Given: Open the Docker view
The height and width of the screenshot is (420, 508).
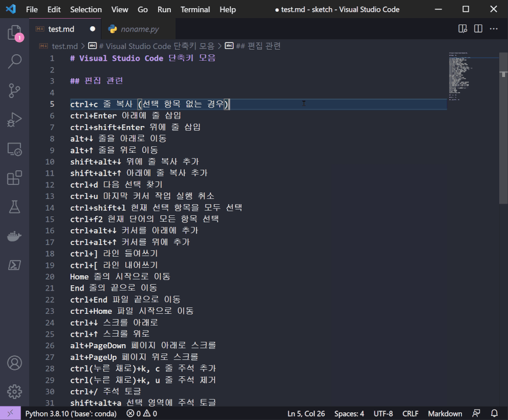Looking at the screenshot, I should pyautogui.click(x=15, y=236).
